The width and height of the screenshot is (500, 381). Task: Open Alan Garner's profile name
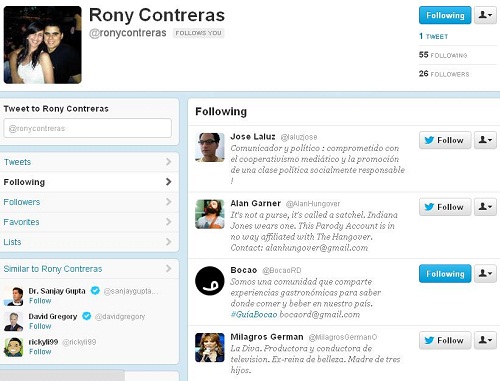tap(256, 203)
